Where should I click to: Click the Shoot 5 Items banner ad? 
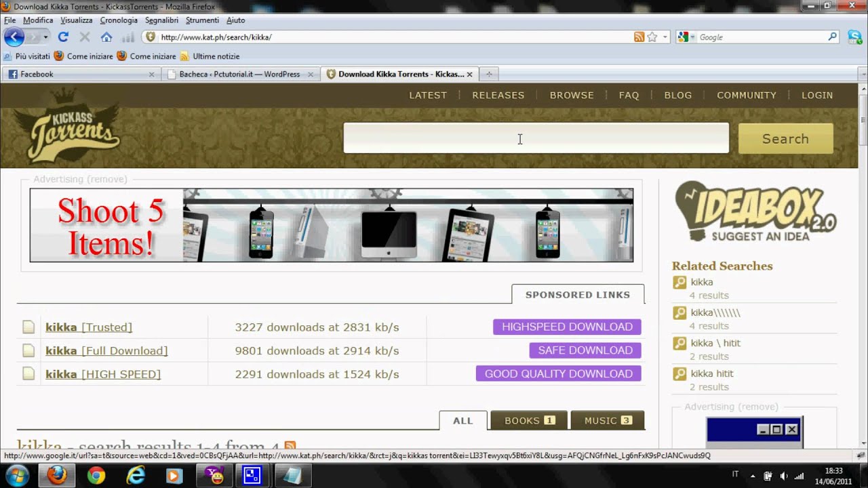click(x=332, y=226)
